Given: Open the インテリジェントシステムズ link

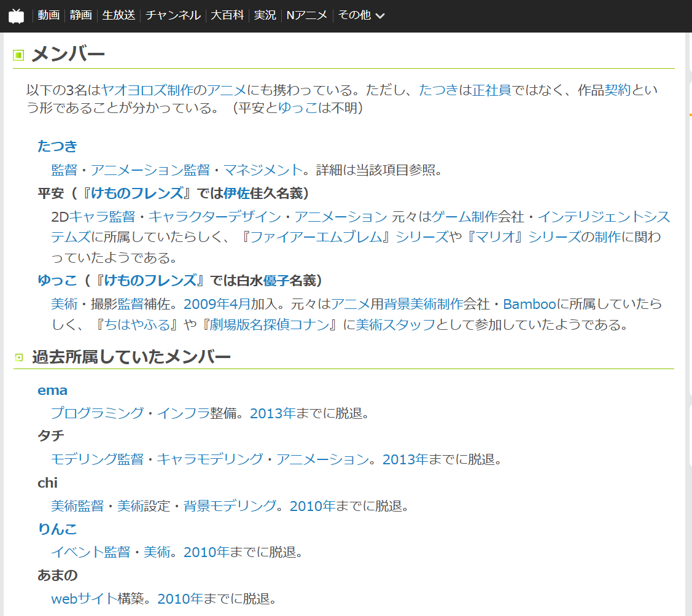Looking at the screenshot, I should (x=604, y=216).
